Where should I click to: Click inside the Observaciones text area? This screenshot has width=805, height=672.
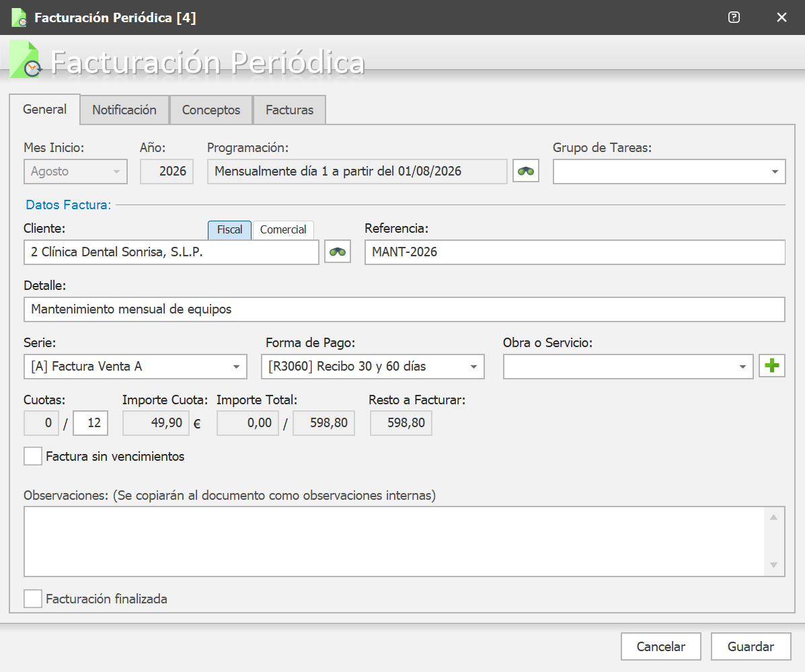pos(394,541)
